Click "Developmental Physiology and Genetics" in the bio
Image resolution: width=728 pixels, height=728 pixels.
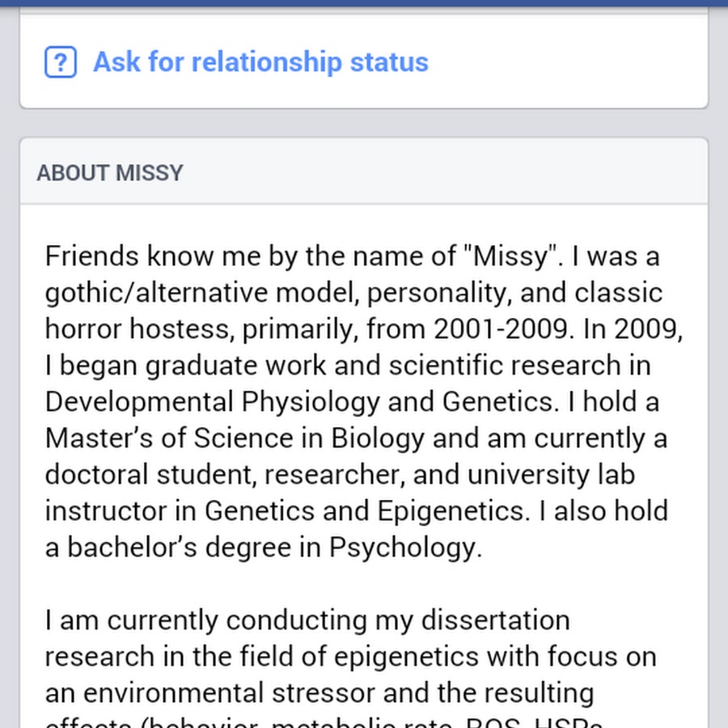coord(300,402)
